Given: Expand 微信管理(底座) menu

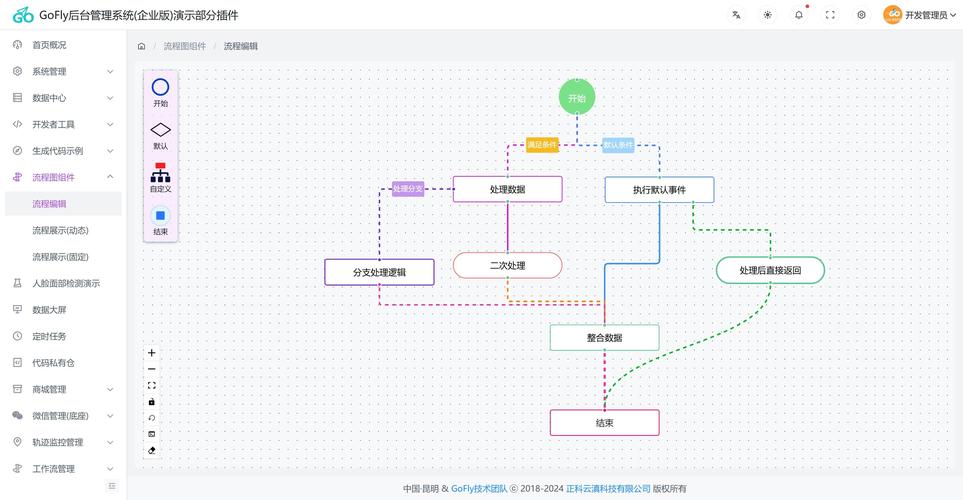Looking at the screenshot, I should tap(63, 416).
